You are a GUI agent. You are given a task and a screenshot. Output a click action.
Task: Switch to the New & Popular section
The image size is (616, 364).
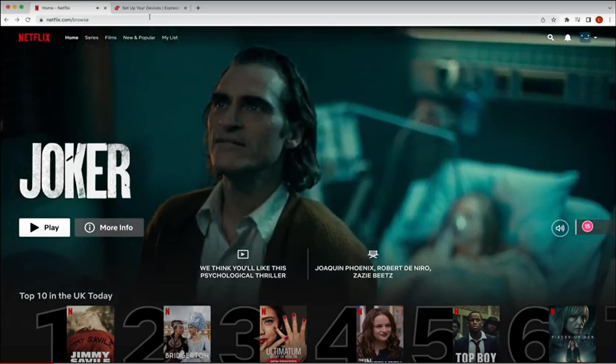click(x=139, y=38)
